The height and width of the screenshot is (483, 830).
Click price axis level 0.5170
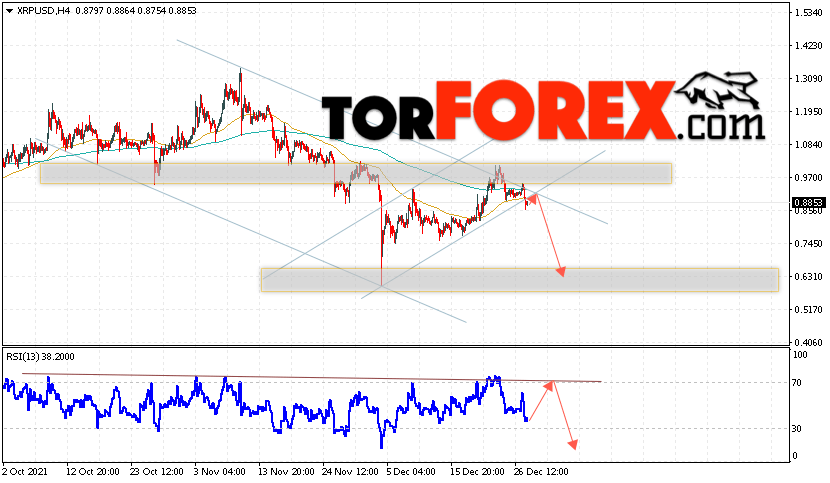(809, 309)
